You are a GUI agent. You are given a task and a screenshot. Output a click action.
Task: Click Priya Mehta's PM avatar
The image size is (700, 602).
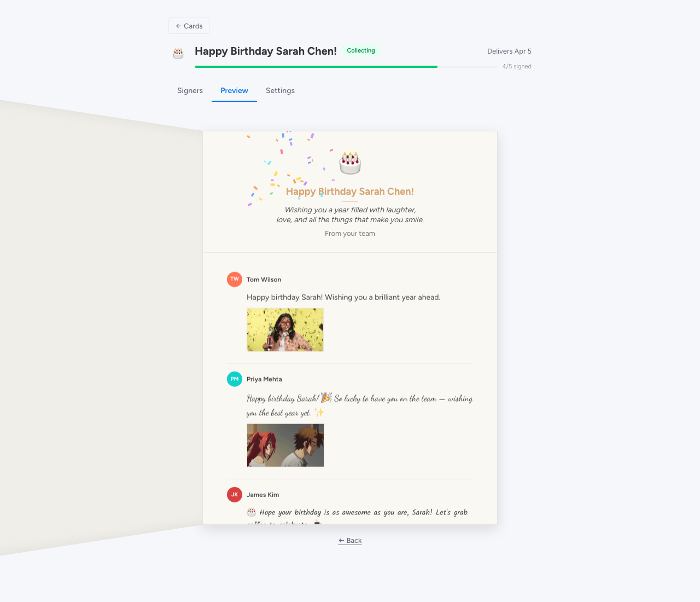[x=235, y=379]
